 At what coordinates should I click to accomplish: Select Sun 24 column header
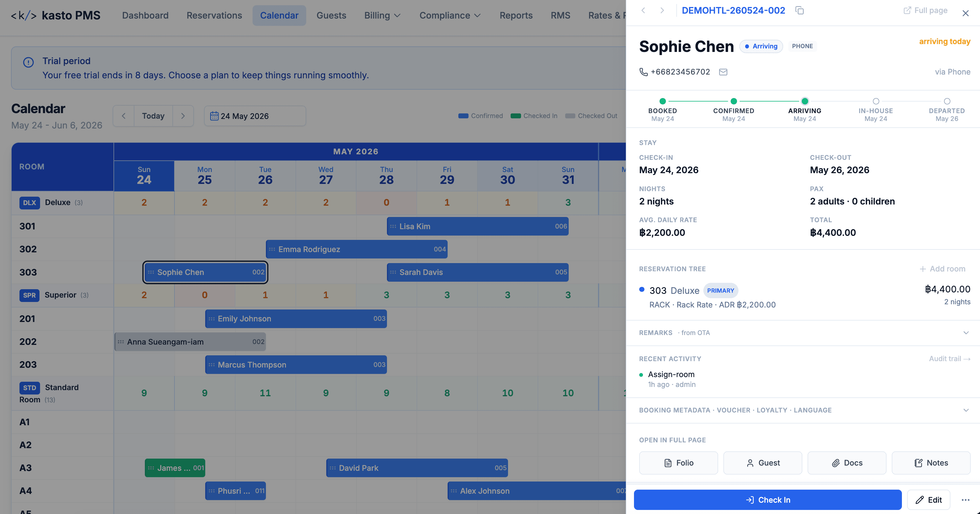pos(144,176)
